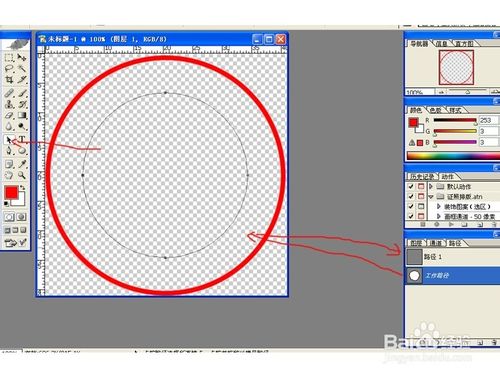Screen dimensions: 500x375
Task: Select the Crop tool
Action: pos(9,80)
